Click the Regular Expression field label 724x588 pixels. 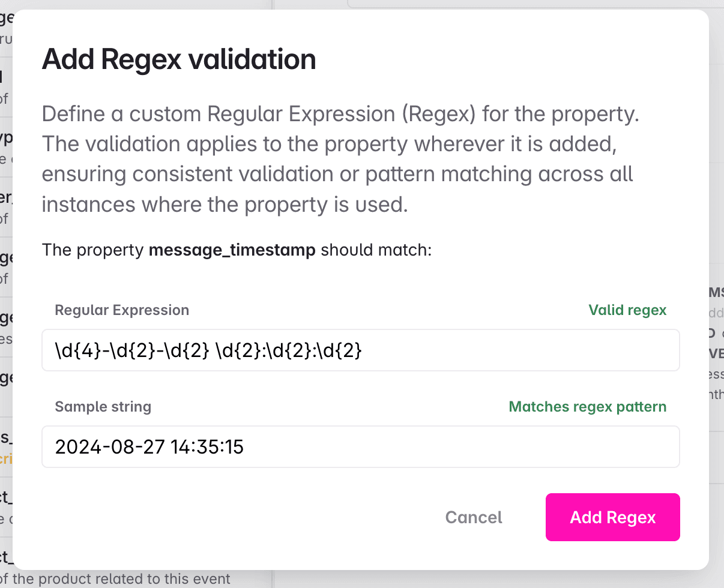[x=121, y=310]
